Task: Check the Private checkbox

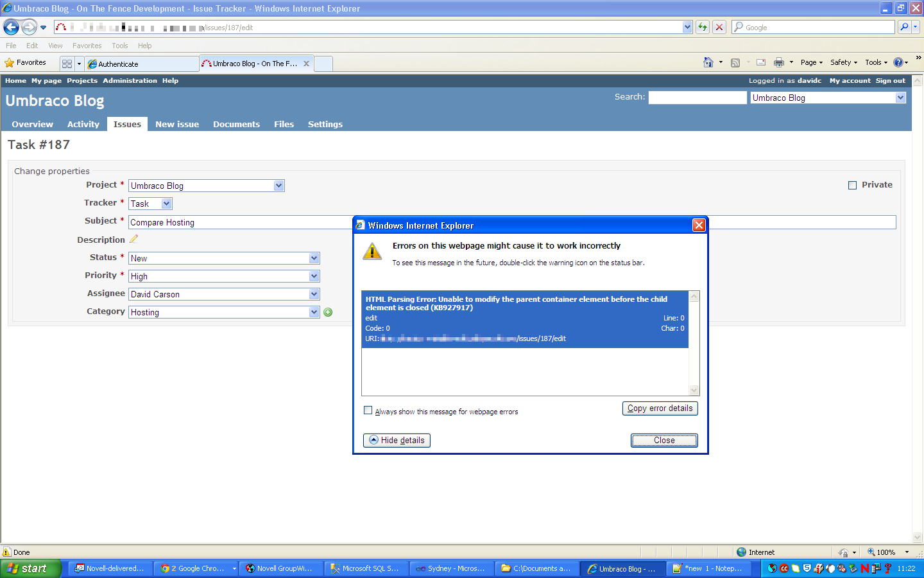Action: pos(852,185)
